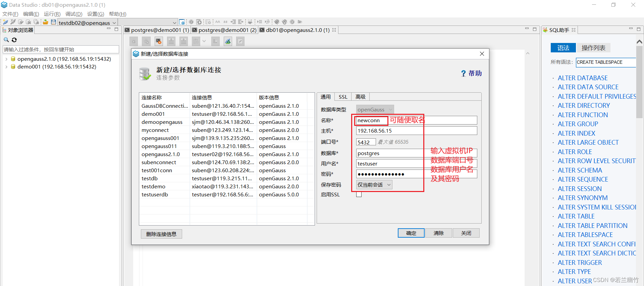The height and width of the screenshot is (286, 644).
Task: Click the uppercase AA icon in main toolbar
Action: click(x=218, y=22)
